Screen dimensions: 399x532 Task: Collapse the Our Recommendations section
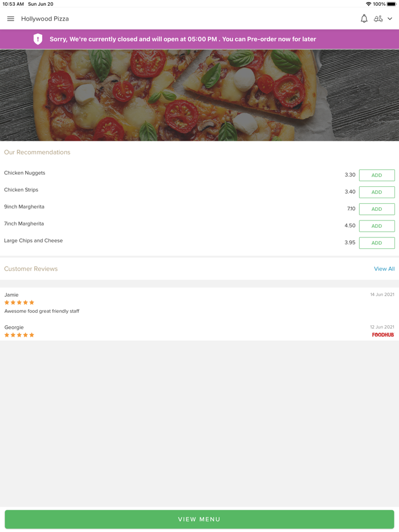[37, 152]
